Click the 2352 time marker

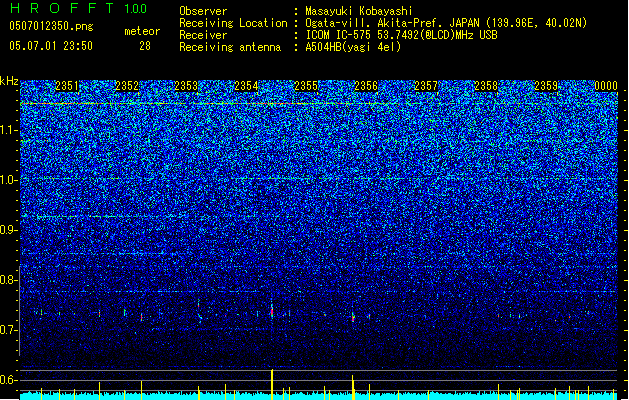[127, 86]
